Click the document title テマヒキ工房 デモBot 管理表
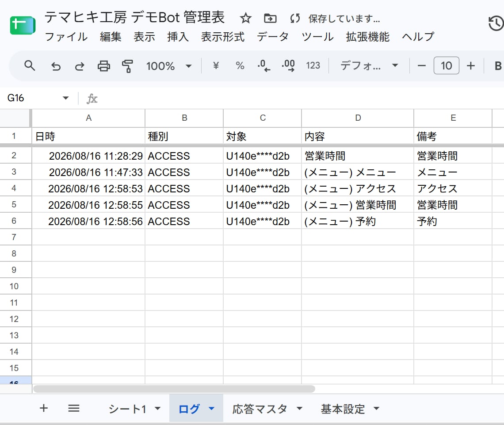The image size is (504, 425). pos(134,17)
